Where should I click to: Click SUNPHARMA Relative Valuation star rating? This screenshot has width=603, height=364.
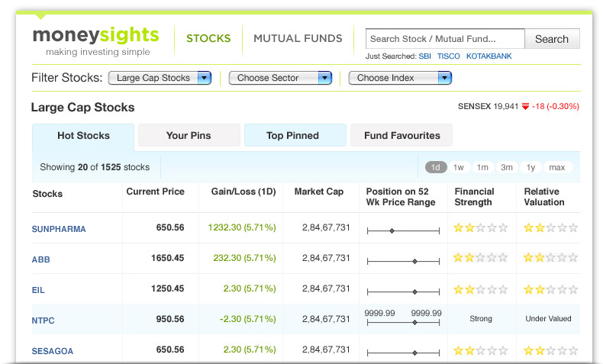coord(550,228)
